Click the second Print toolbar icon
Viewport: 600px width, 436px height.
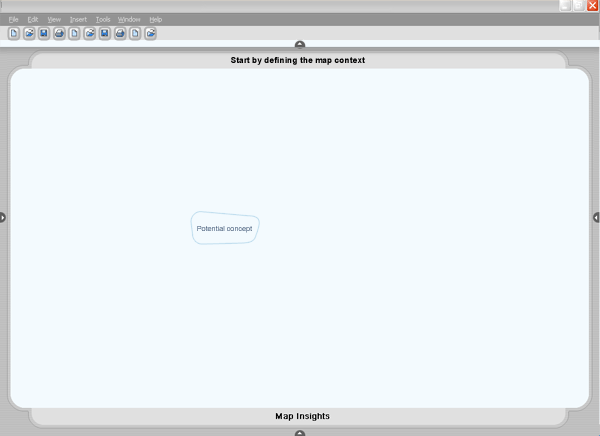click(x=120, y=33)
